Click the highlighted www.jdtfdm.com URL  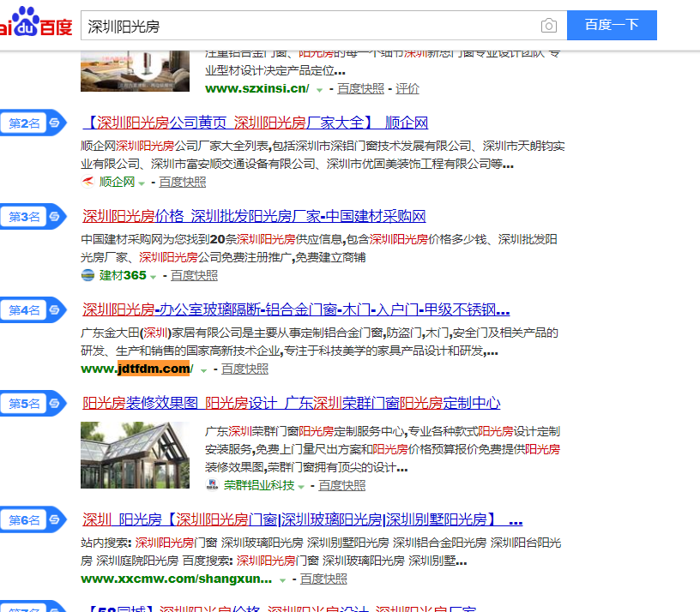click(x=137, y=369)
